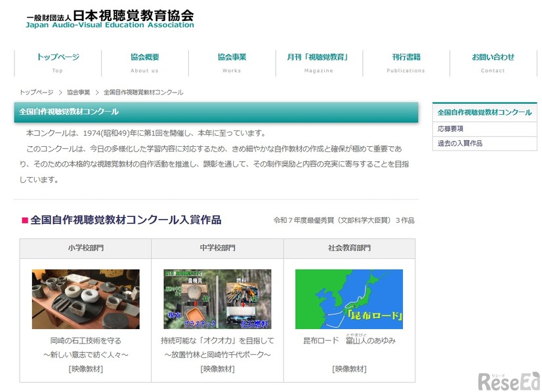
Task: Click 昆布ロード 富山人のあゆみ title
Action: (x=350, y=340)
